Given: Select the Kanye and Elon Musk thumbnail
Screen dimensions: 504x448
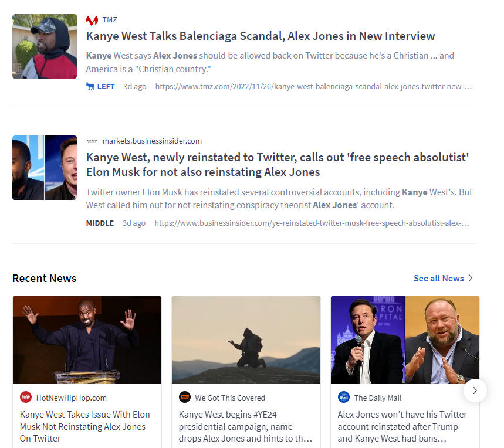Looking at the screenshot, I should [45, 168].
